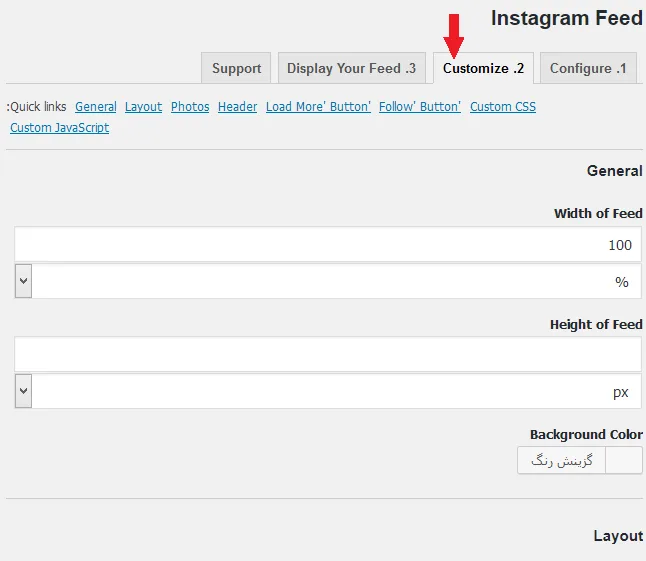
Task: Expand the height unit dropdown arrow
Action: [23, 391]
